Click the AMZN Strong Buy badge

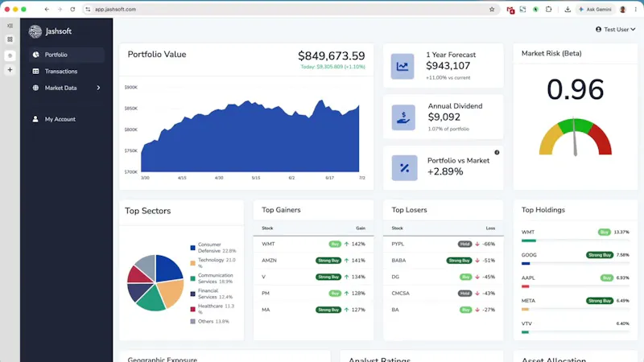pyautogui.click(x=328, y=261)
